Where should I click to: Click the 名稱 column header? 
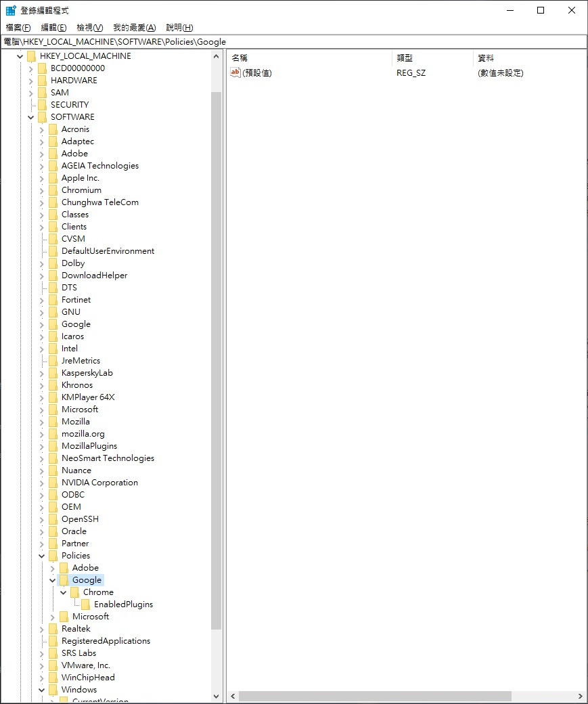pyautogui.click(x=310, y=58)
